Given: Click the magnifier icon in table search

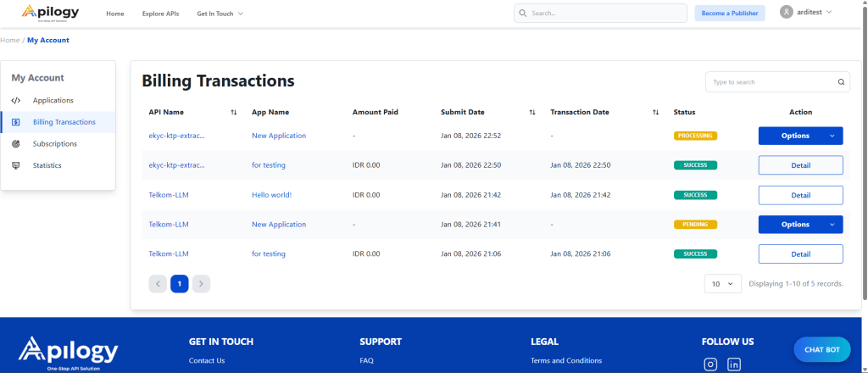Looking at the screenshot, I should click(841, 82).
